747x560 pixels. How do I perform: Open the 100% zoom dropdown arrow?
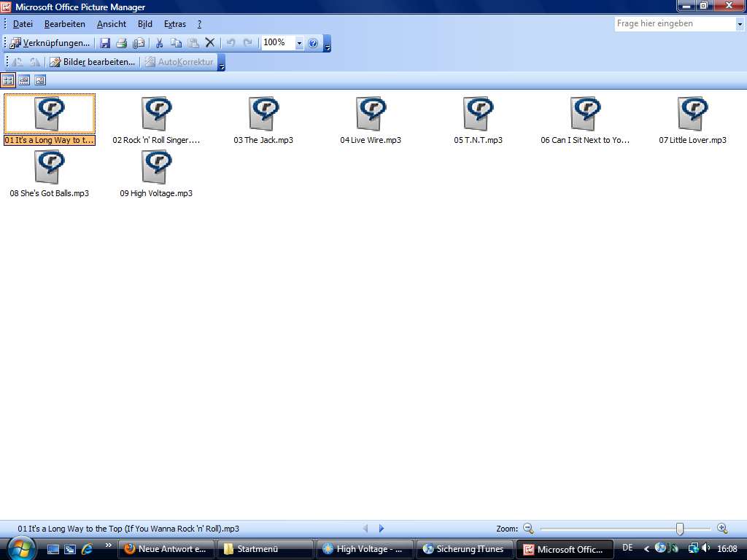(x=299, y=43)
